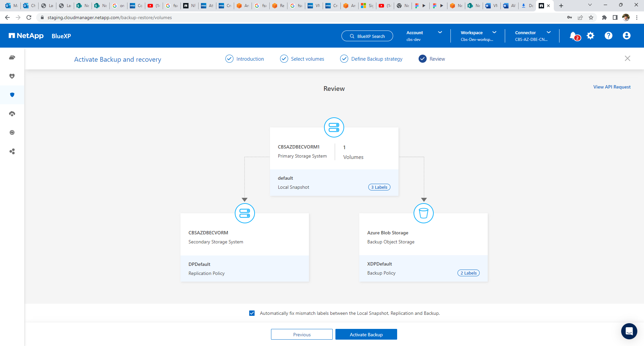Uncheck automatically fix mismatch labels checkbox
644x346 pixels.
pos(252,313)
